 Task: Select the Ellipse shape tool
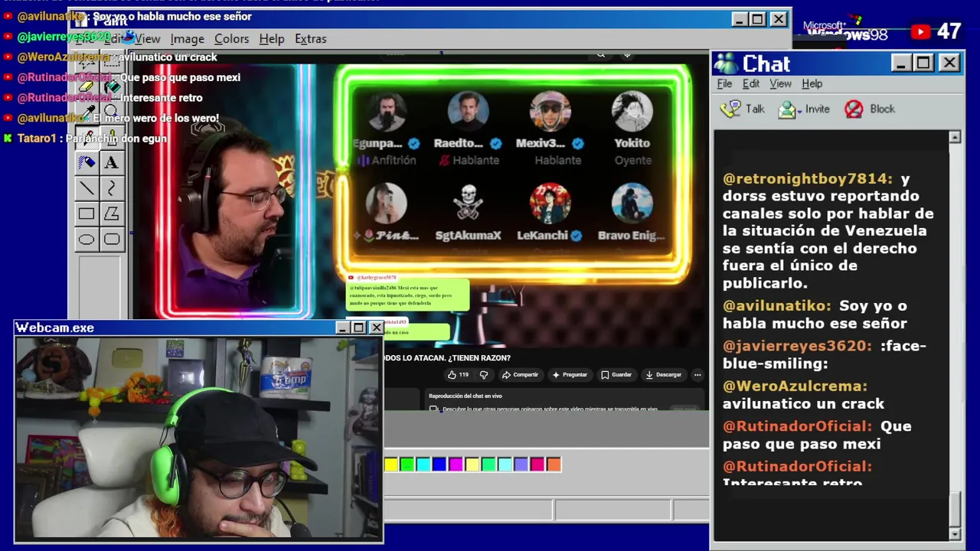(87, 240)
